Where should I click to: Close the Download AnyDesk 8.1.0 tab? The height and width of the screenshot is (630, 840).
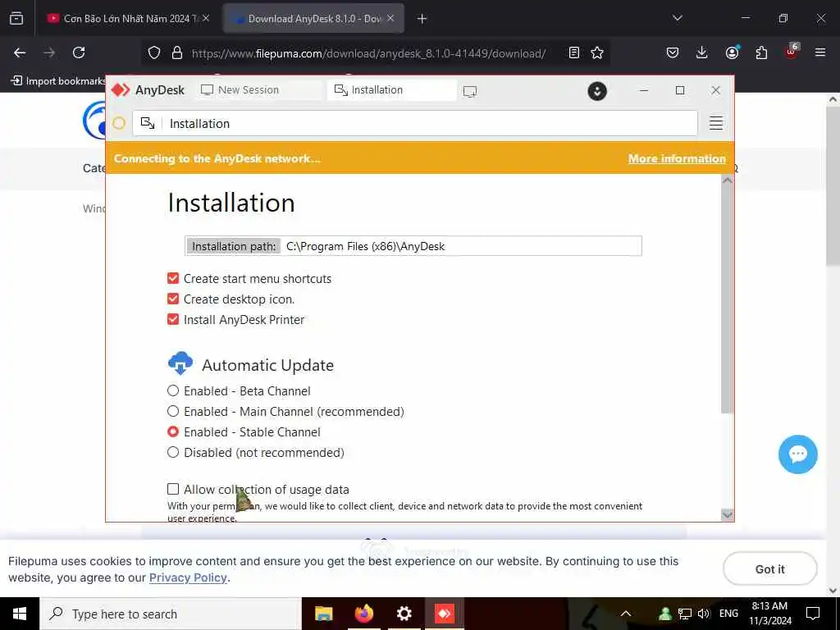click(x=390, y=18)
